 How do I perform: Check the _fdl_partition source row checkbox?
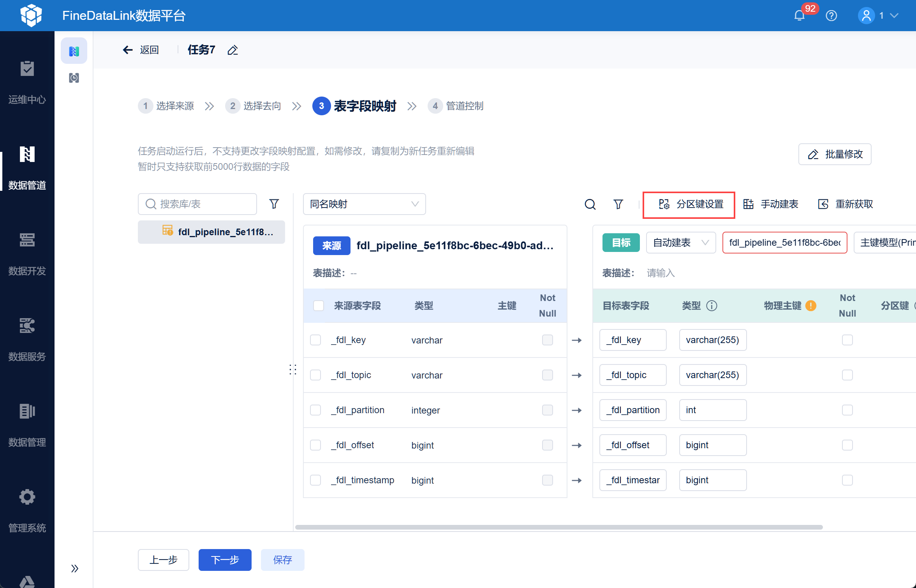point(315,410)
